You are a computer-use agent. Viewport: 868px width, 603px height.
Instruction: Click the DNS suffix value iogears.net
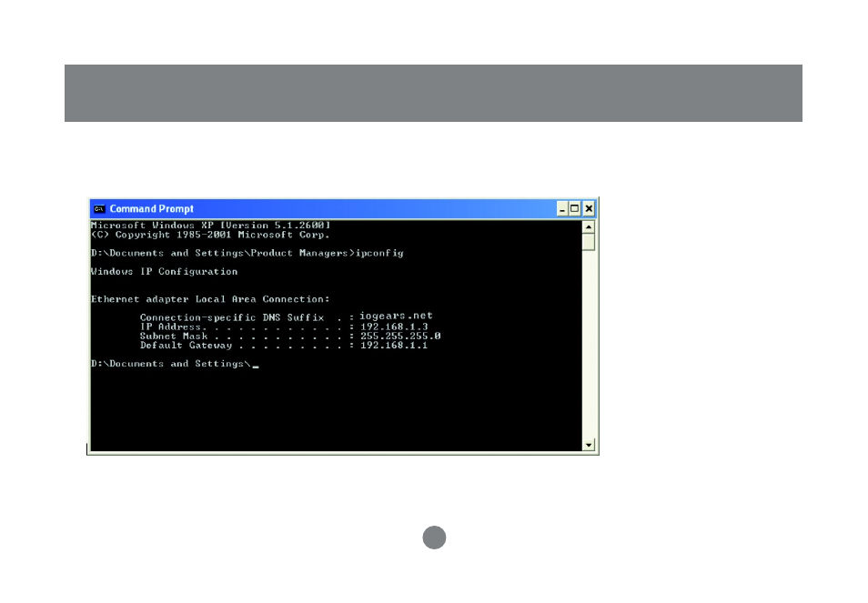pyautogui.click(x=397, y=316)
